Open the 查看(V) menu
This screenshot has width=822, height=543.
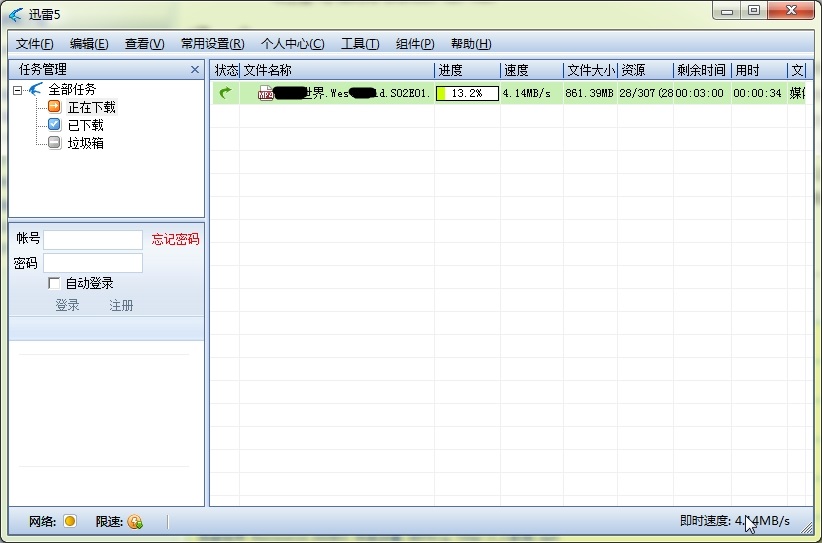click(x=145, y=44)
